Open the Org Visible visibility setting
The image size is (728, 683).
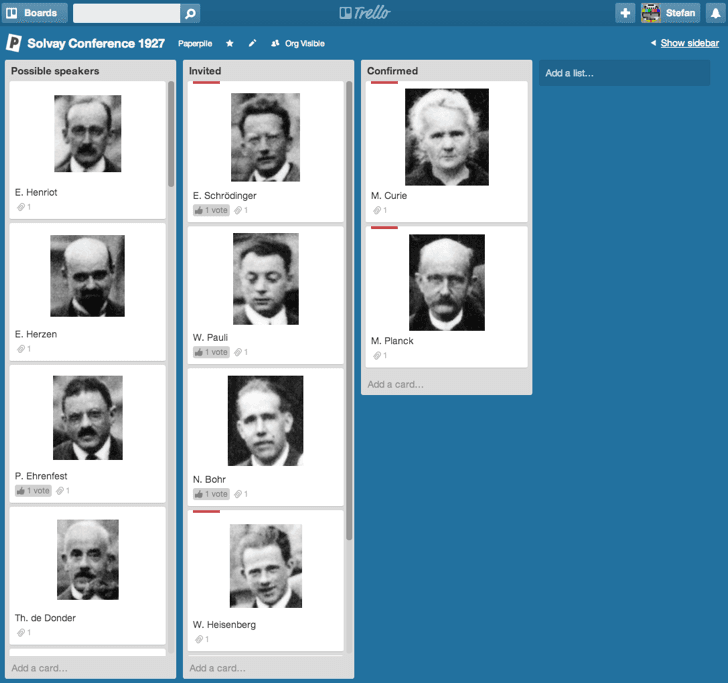pyautogui.click(x=298, y=43)
